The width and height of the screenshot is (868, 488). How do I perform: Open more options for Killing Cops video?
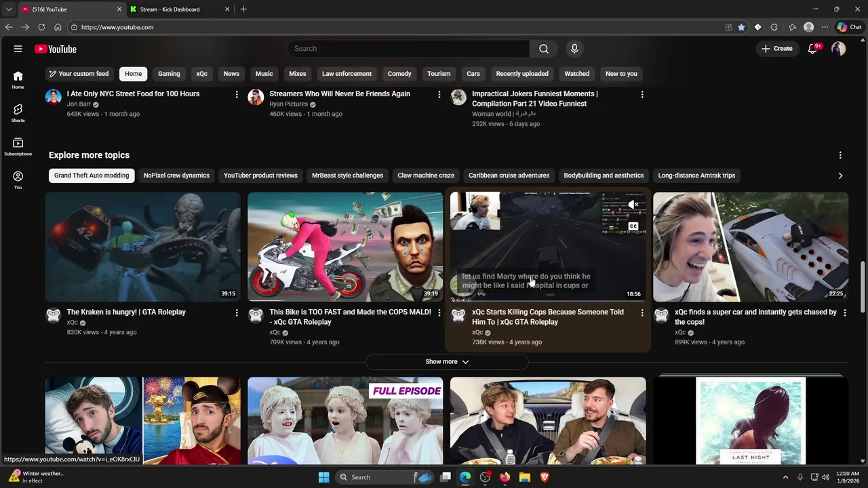(x=642, y=312)
